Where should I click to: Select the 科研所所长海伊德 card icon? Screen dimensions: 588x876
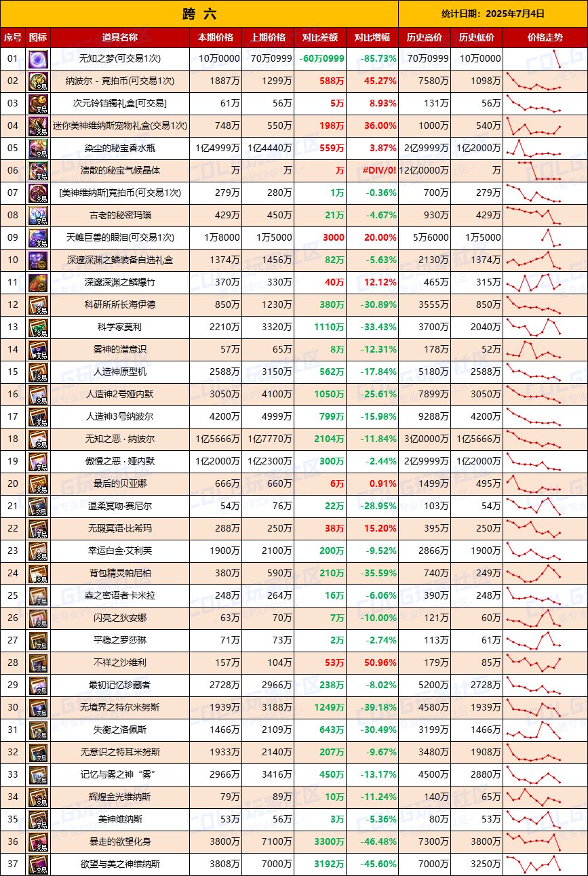[38, 305]
